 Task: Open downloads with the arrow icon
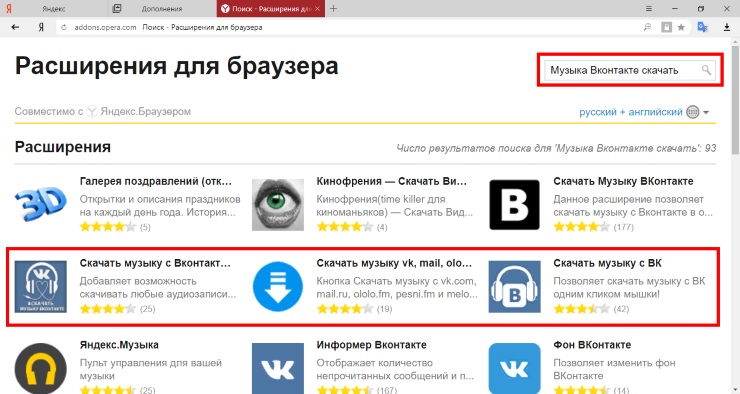pos(727,27)
